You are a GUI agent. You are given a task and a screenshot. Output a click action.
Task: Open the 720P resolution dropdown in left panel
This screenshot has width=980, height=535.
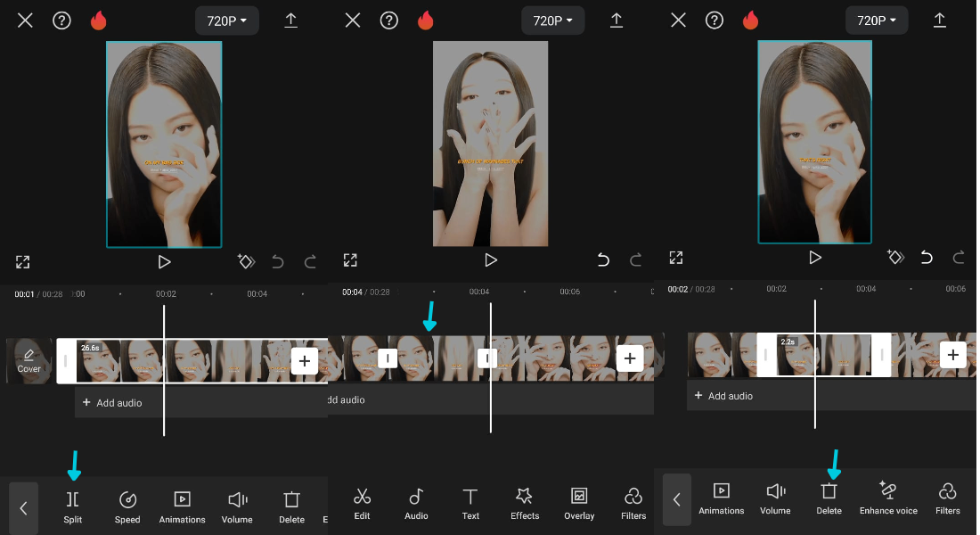(x=227, y=21)
